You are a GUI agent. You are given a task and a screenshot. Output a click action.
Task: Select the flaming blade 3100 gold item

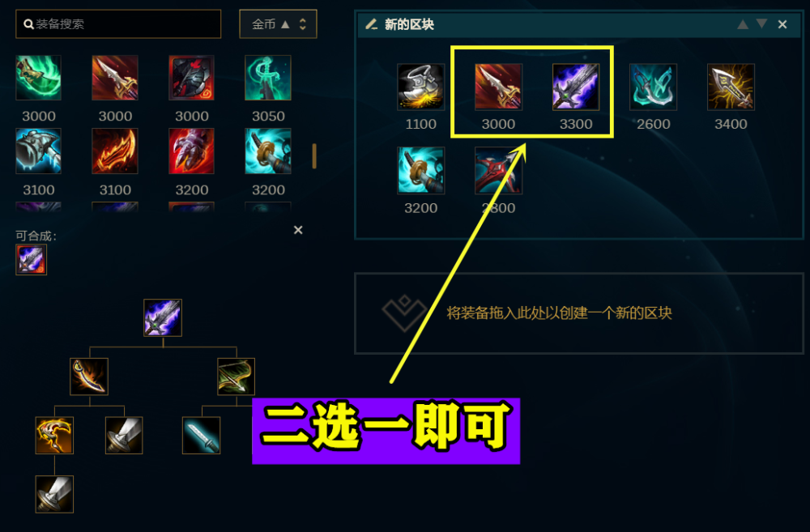(x=115, y=151)
